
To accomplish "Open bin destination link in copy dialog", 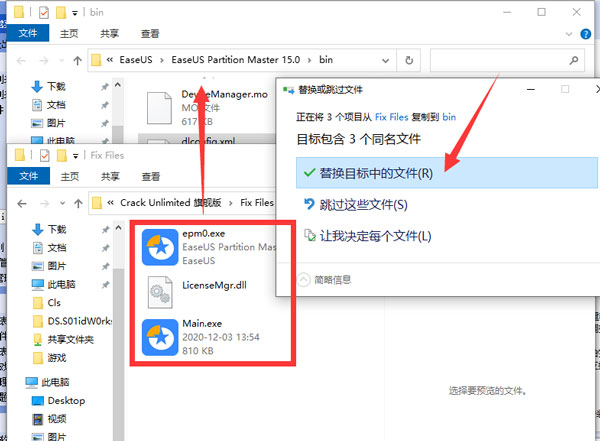I will point(449,117).
